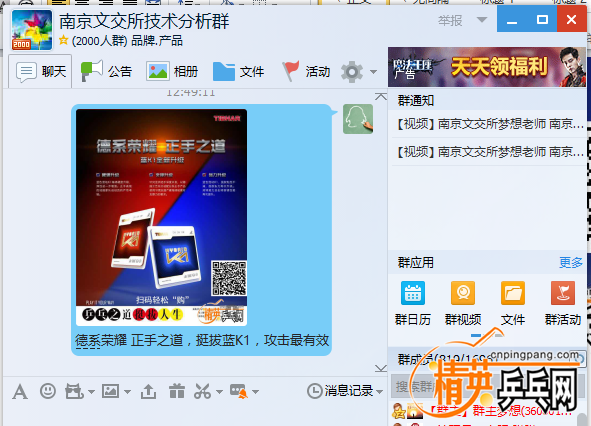The height and width of the screenshot is (426, 591).
Task: Open the 相册 album tab
Action: click(x=172, y=71)
